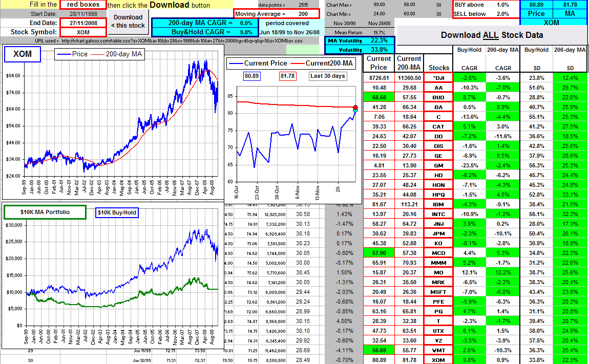Click the WMT stock symbol cell
Screen dimensions: 589x364
coord(438,351)
